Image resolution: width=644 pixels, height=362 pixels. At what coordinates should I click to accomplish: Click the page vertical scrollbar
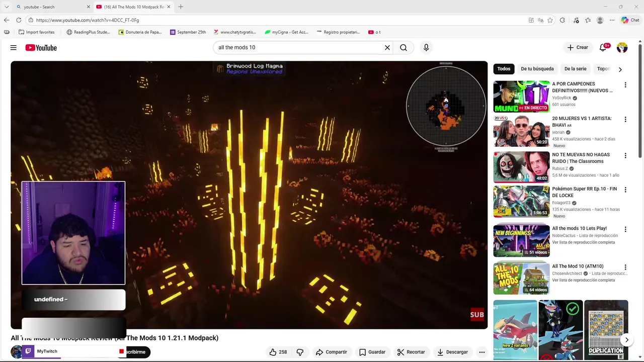[641, 101]
